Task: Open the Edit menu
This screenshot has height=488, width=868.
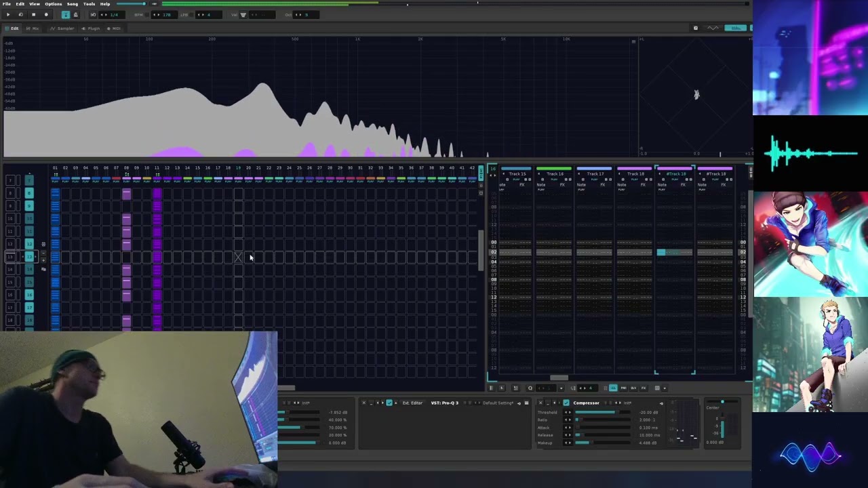Action: pos(20,4)
